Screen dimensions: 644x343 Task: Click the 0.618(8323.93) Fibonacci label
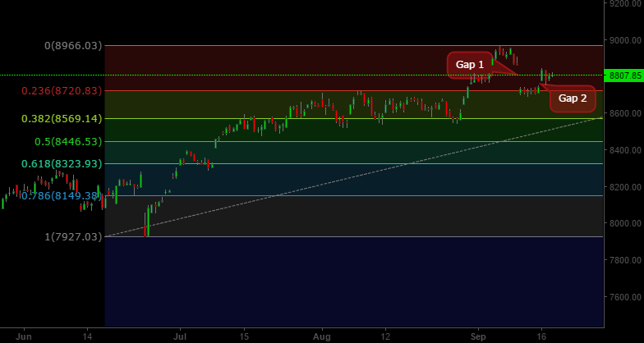pyautogui.click(x=62, y=164)
